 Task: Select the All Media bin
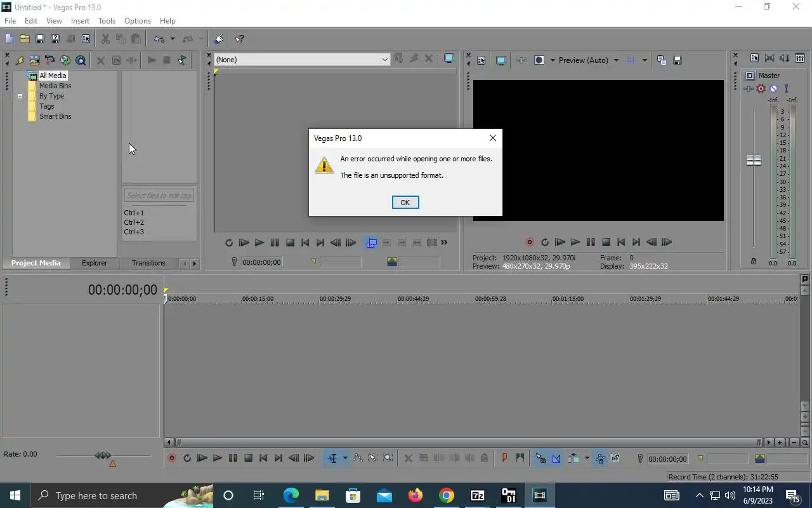coord(53,76)
